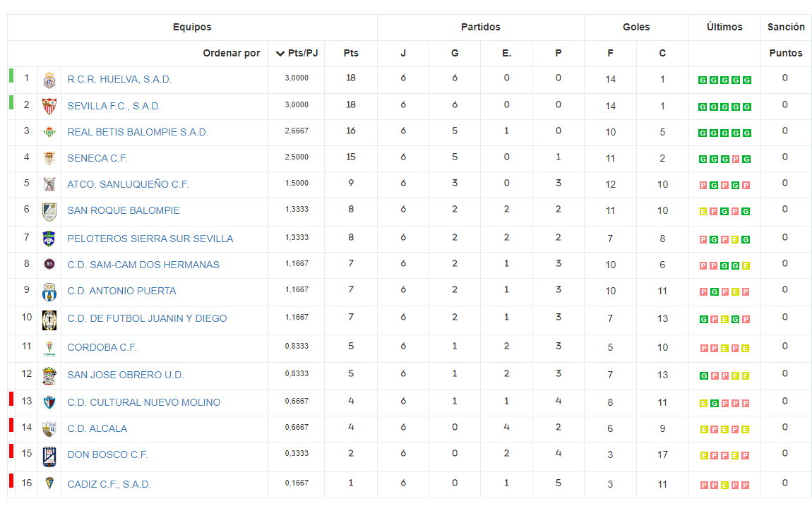This screenshot has height=506, width=812.
Task: Open DON BOSCO C.F. team link
Action: point(108,454)
